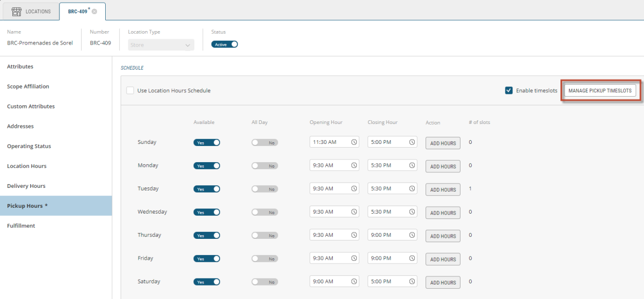Check Use Location Hours Schedule
644x299 pixels.
(130, 91)
